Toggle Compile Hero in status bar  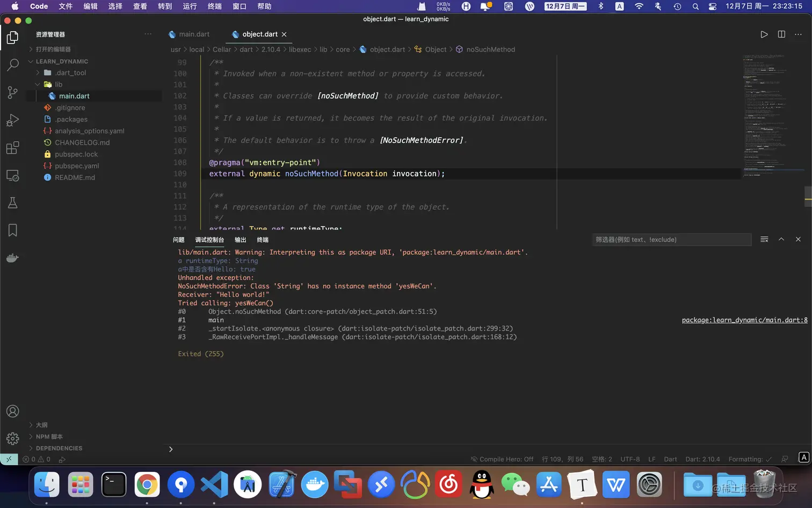point(502,459)
